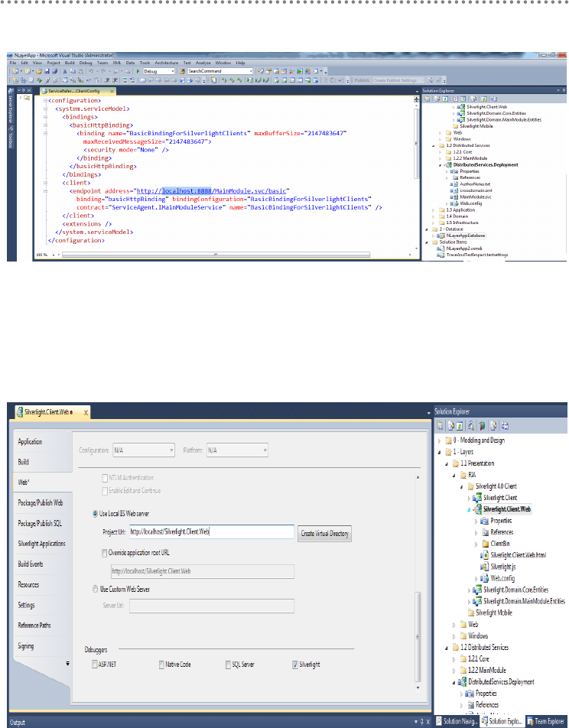Enable the ASP.NET debugger checkbox

[x=95, y=665]
